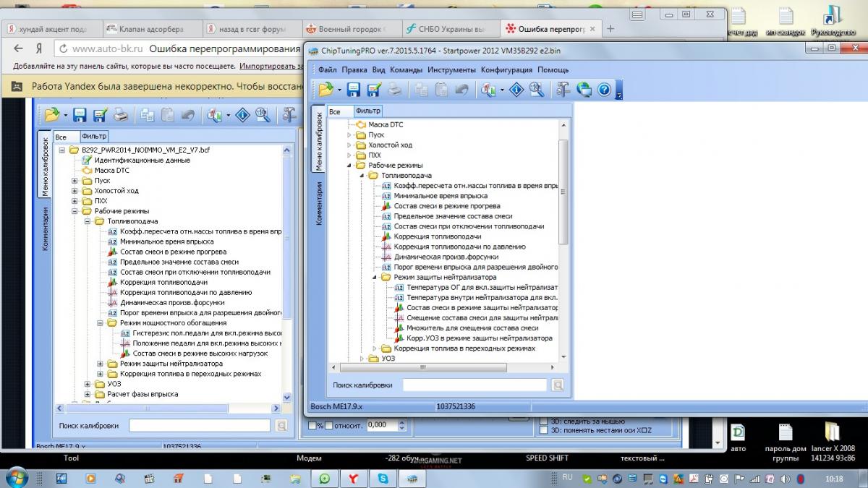Expand 'Коррекция топлива в переходных режимах' front window
This screenshot has width=868, height=488.
[x=375, y=348]
